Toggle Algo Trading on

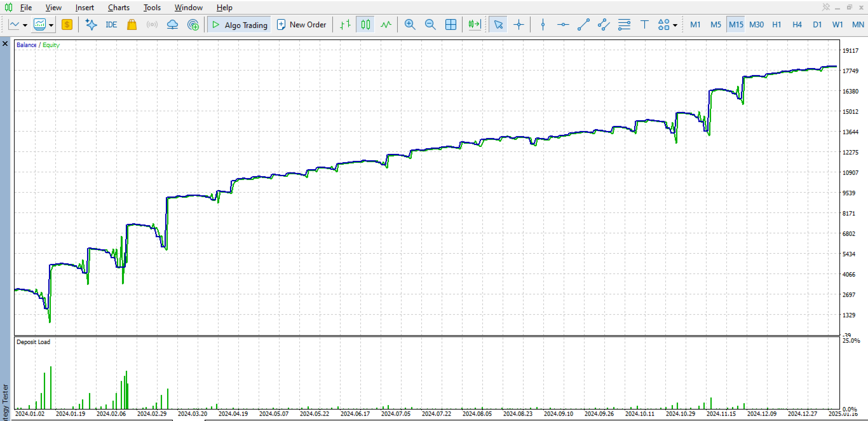[x=239, y=25]
